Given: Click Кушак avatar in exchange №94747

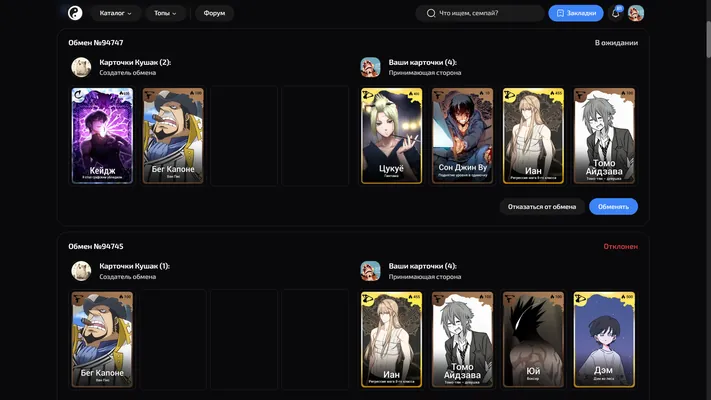Looking at the screenshot, I should [81, 67].
